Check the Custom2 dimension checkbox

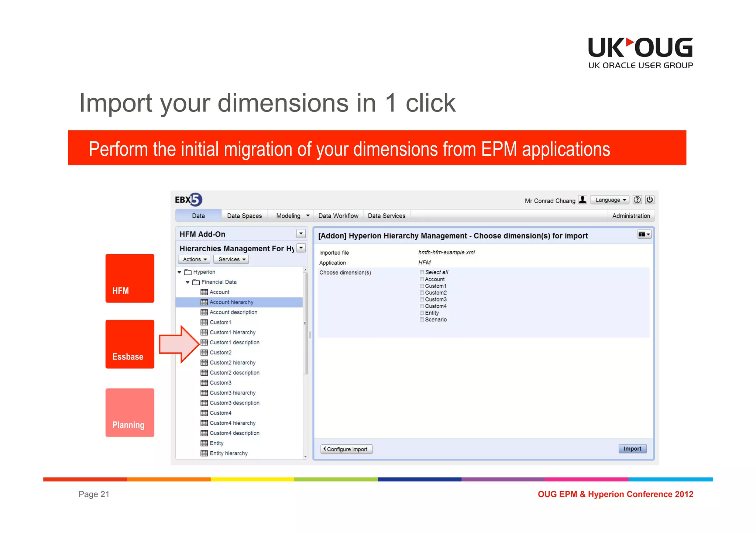click(422, 293)
